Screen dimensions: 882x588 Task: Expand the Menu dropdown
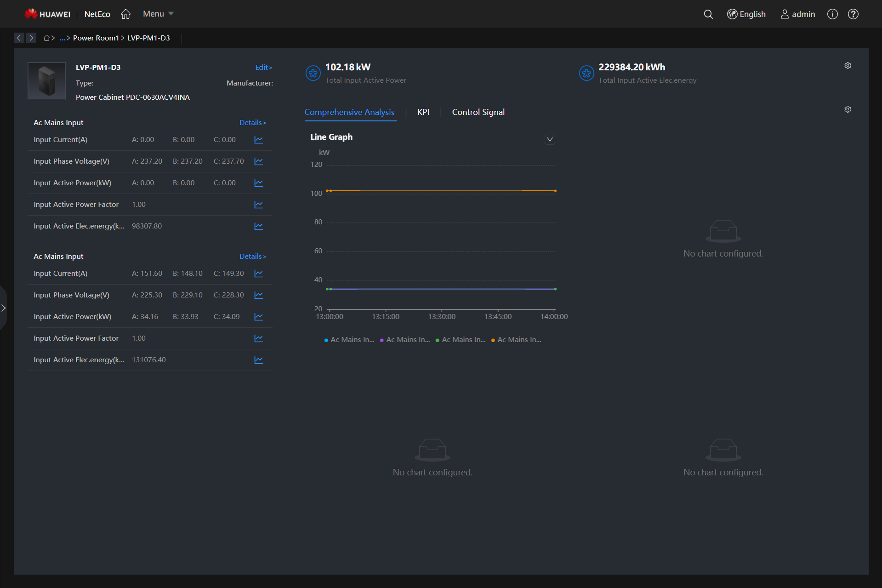tap(158, 14)
